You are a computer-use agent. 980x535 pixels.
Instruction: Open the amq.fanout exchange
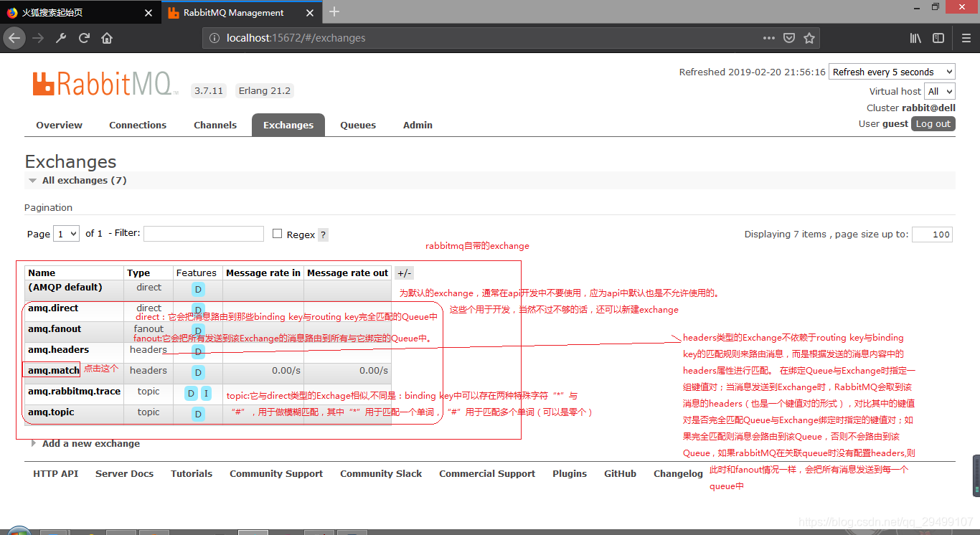(55, 328)
